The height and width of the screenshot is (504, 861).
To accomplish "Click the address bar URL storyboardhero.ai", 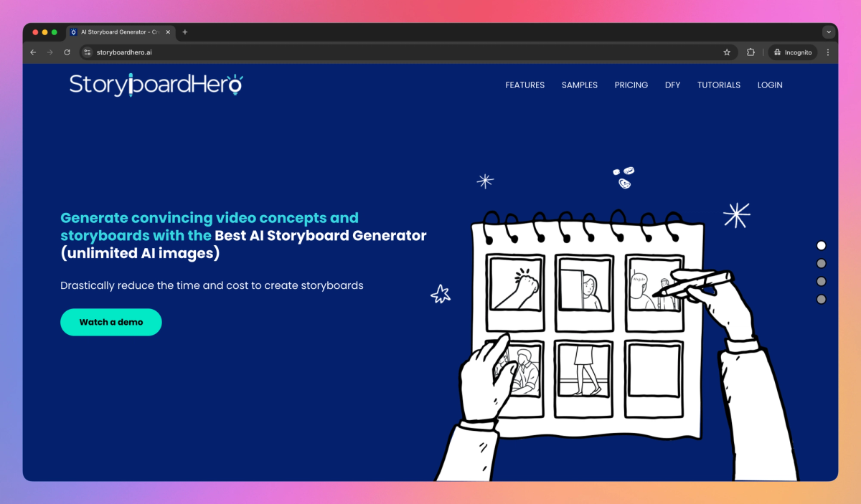I will 124,52.
